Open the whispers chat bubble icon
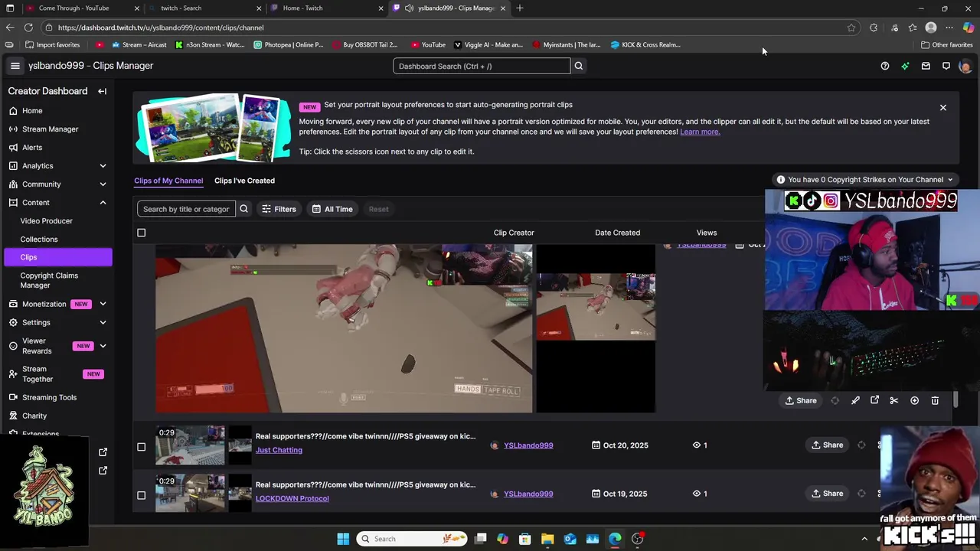 click(946, 66)
